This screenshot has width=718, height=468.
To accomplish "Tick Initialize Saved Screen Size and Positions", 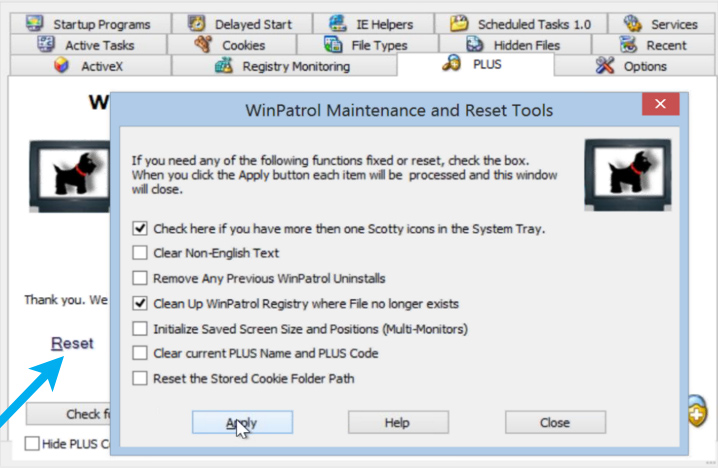I will (x=140, y=328).
